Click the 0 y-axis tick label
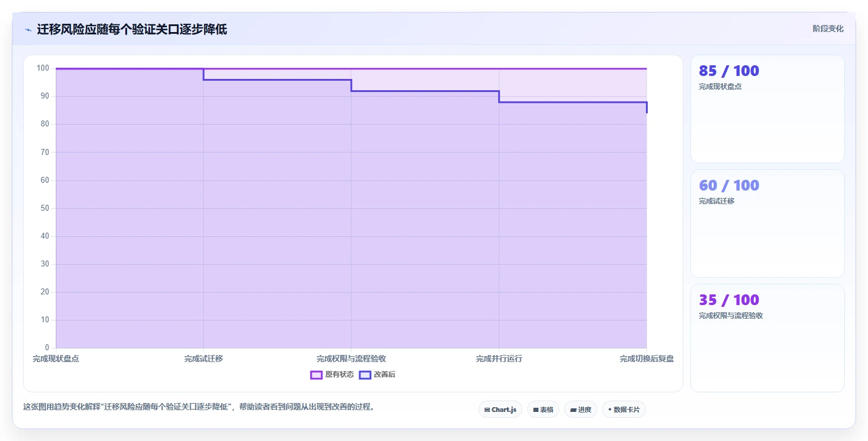Image resolution: width=868 pixels, height=441 pixels. (47, 348)
